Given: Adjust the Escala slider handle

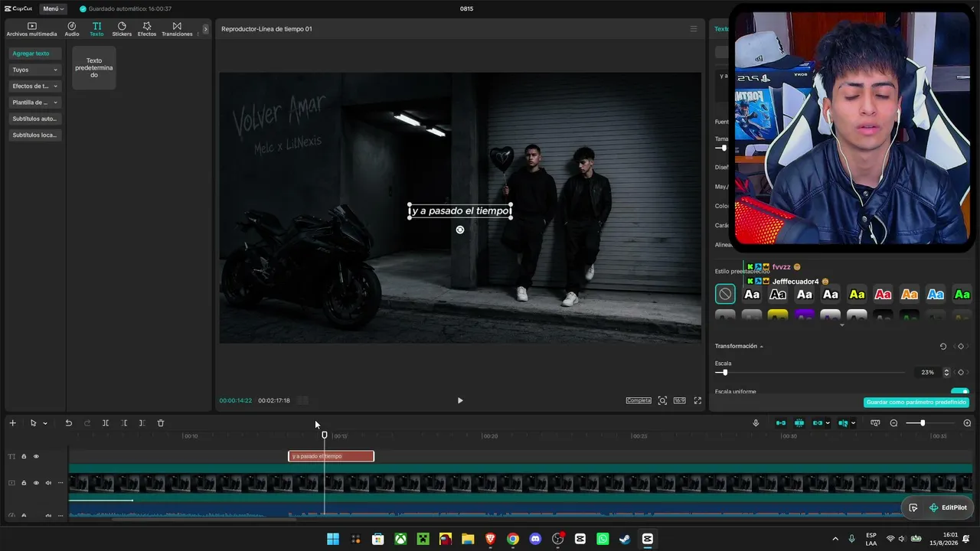Looking at the screenshot, I should tap(724, 373).
